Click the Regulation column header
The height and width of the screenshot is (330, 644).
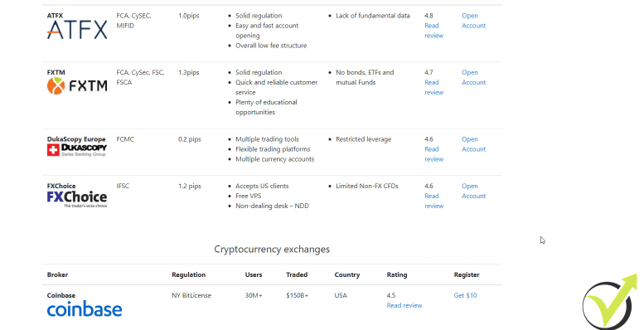188,274
